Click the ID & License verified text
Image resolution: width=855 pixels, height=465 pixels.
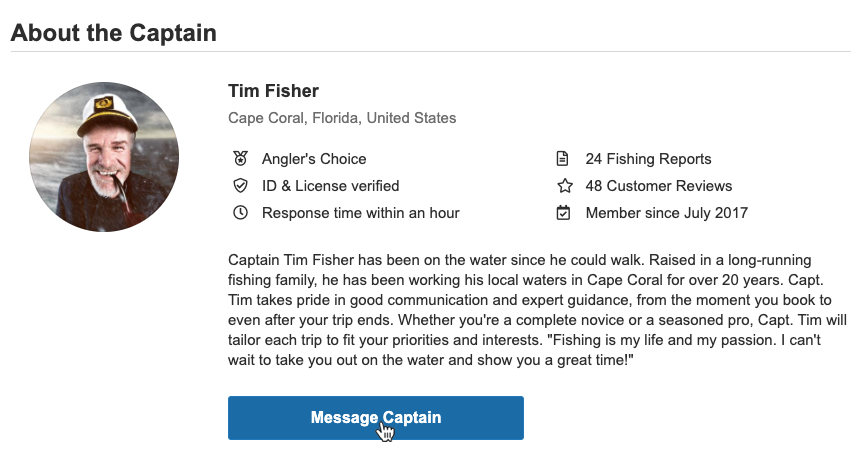tap(330, 186)
